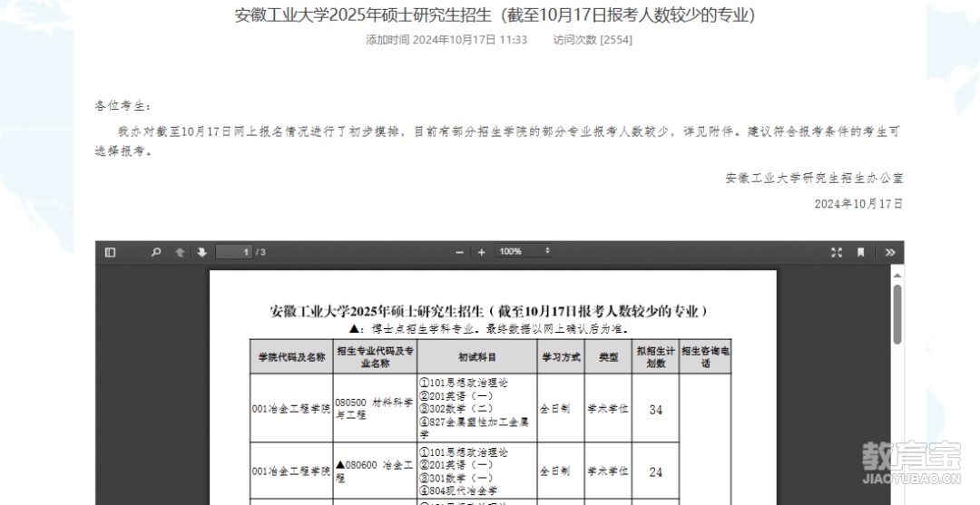This screenshot has height=505, width=980.
Task: Go to the previous PDF page
Action: tap(180, 252)
